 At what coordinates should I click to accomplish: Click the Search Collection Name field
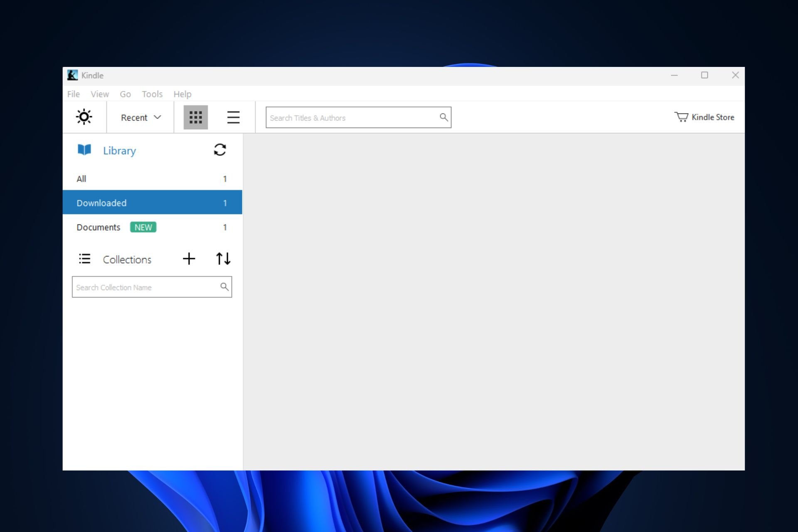(x=152, y=287)
